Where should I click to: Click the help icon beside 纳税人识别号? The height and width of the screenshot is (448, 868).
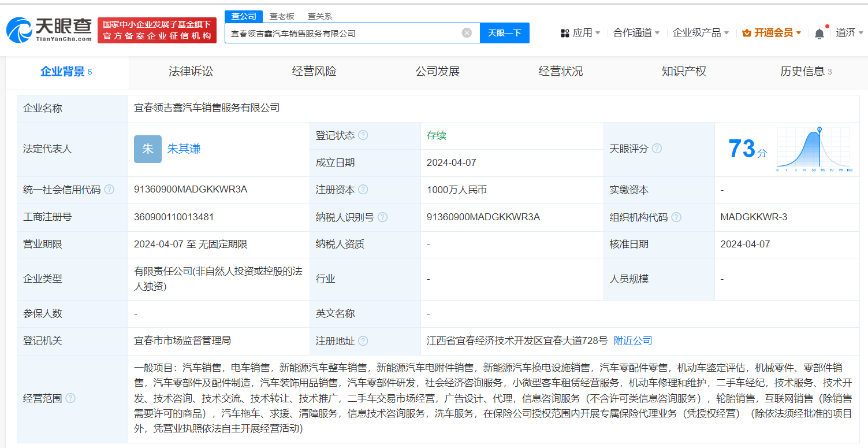click(x=382, y=217)
